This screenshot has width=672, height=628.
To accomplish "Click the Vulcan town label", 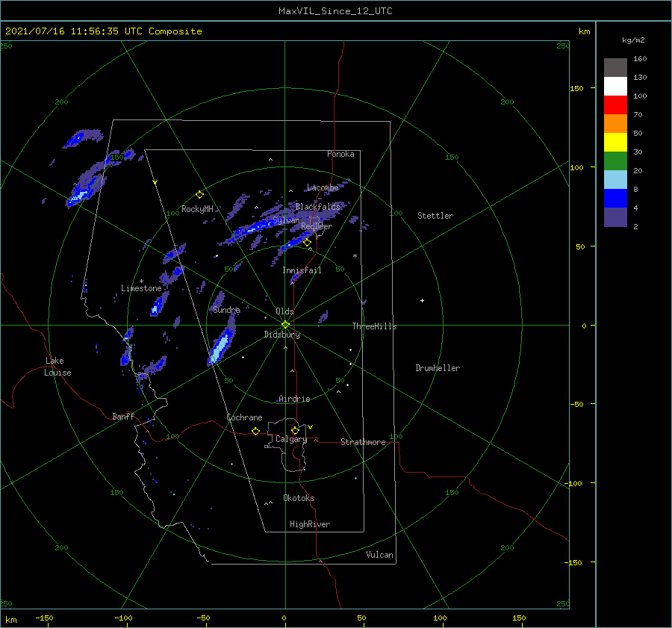I will pyautogui.click(x=379, y=554).
